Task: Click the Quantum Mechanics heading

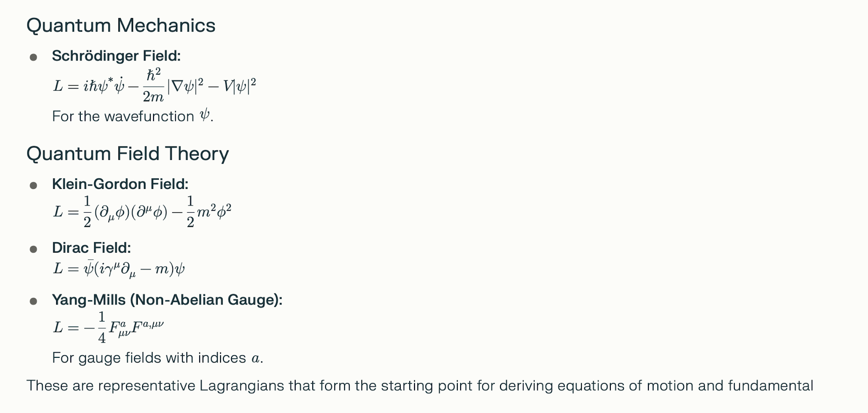Action: tap(121, 25)
